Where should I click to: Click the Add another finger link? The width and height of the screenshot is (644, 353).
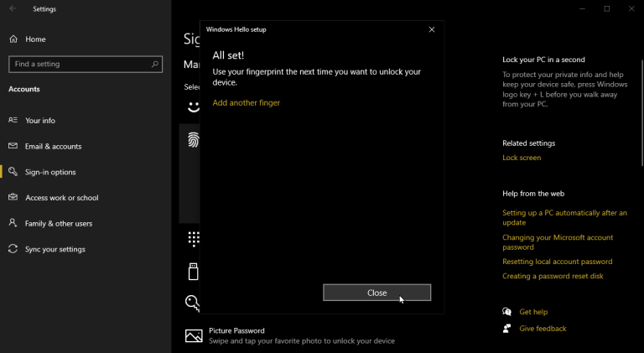tap(246, 102)
